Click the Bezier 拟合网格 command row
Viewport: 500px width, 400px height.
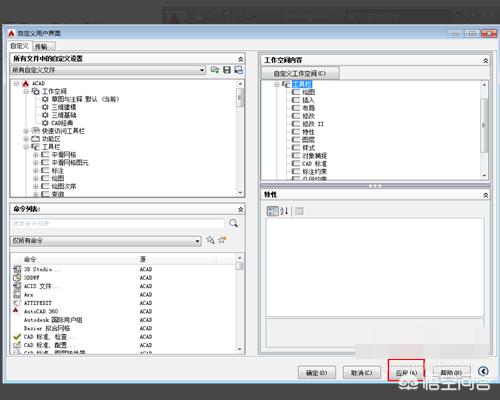pyautogui.click(x=123, y=328)
